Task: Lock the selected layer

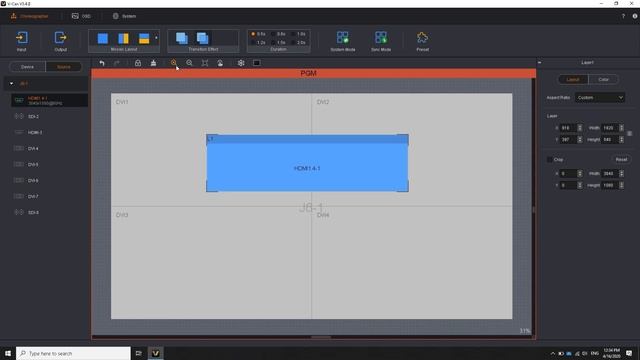Action: click(x=138, y=63)
